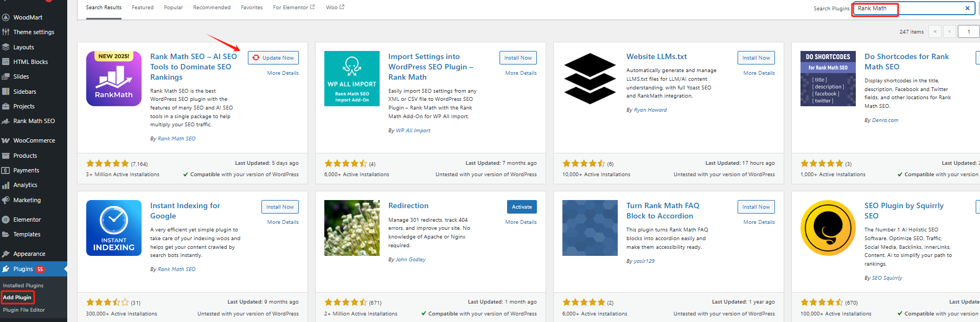Click the Redirection plugin flower thumbnail
This screenshot has height=322, width=980.
click(351, 228)
